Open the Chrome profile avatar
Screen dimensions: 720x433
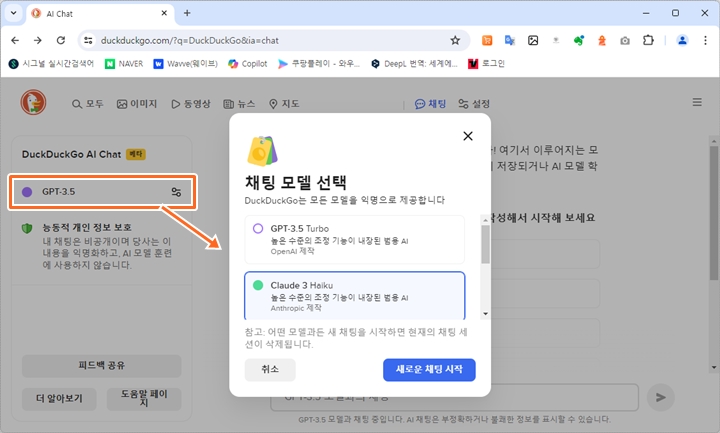pos(682,40)
